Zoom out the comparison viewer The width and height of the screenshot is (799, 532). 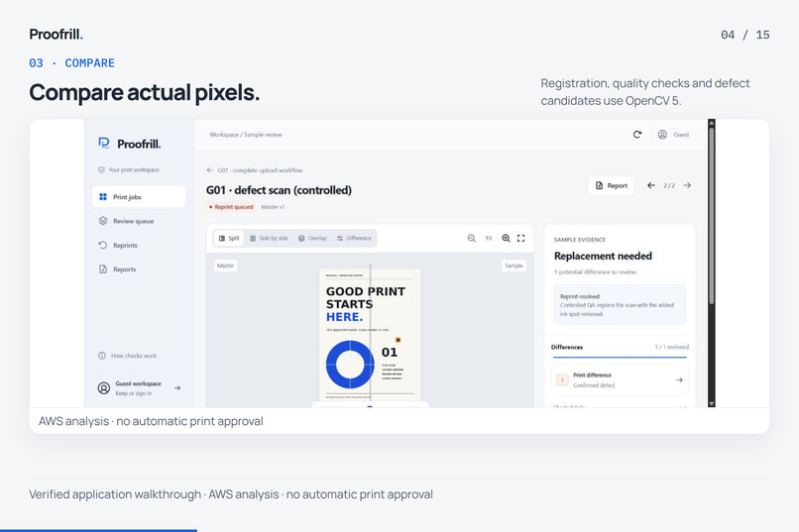coord(471,238)
